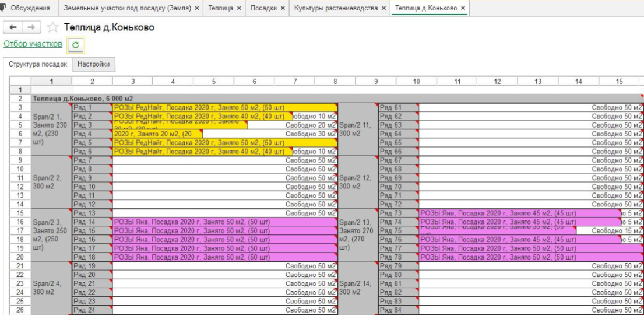Select pink РОЗЫ Яна planting in Ряд 14
Viewport: 644px width, 315px height.
pyautogui.click(x=224, y=222)
